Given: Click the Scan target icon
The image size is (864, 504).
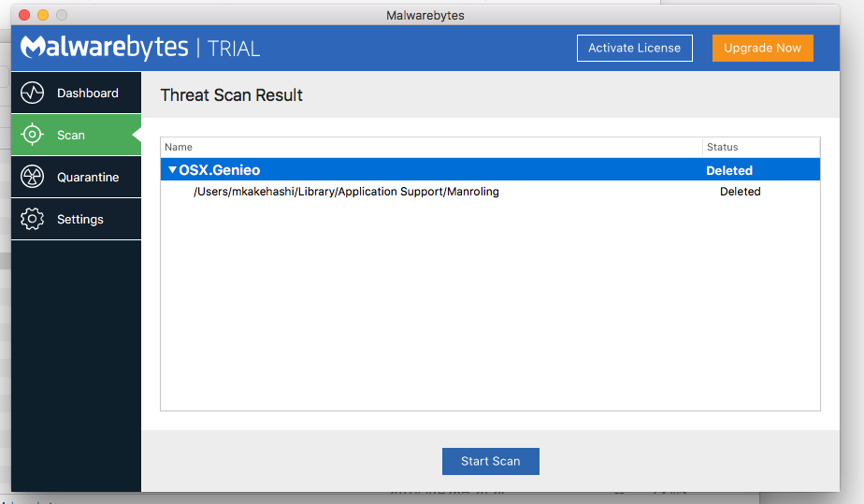Looking at the screenshot, I should (32, 135).
